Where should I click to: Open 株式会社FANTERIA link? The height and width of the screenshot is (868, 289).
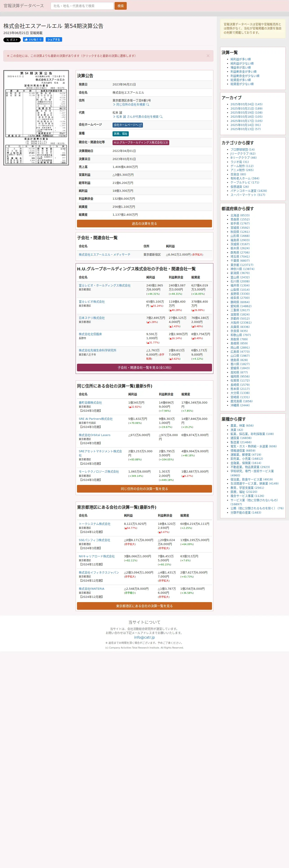[x=92, y=589]
